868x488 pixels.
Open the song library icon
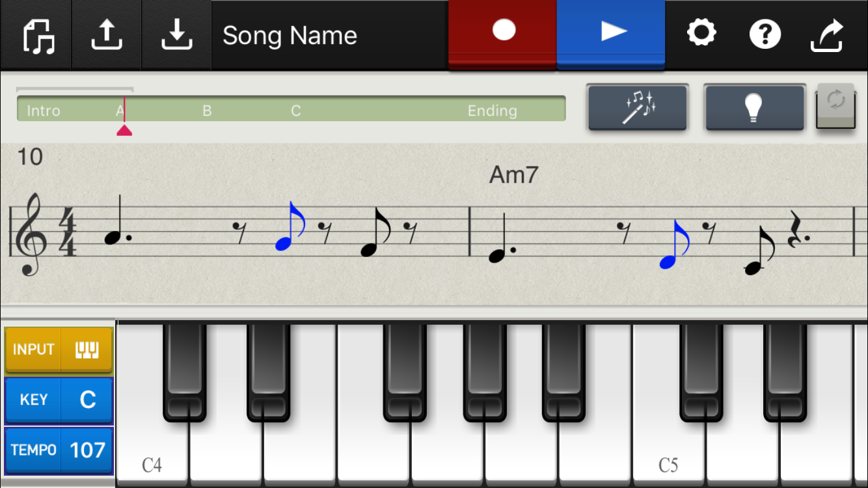click(x=39, y=34)
